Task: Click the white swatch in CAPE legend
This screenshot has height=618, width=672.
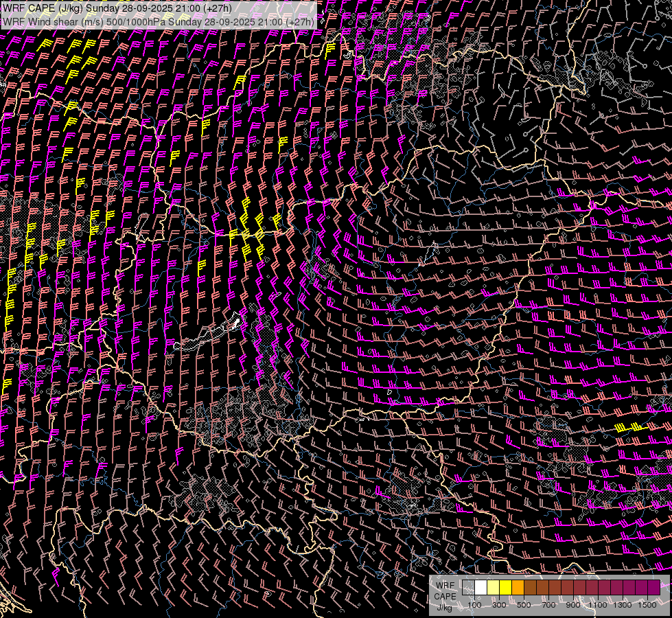Action: (480, 587)
